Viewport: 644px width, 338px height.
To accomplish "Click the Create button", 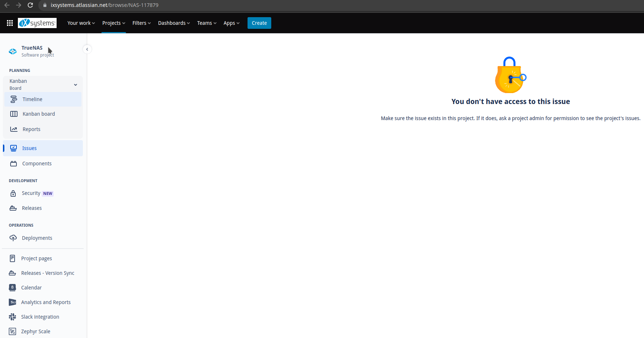I will (x=259, y=23).
